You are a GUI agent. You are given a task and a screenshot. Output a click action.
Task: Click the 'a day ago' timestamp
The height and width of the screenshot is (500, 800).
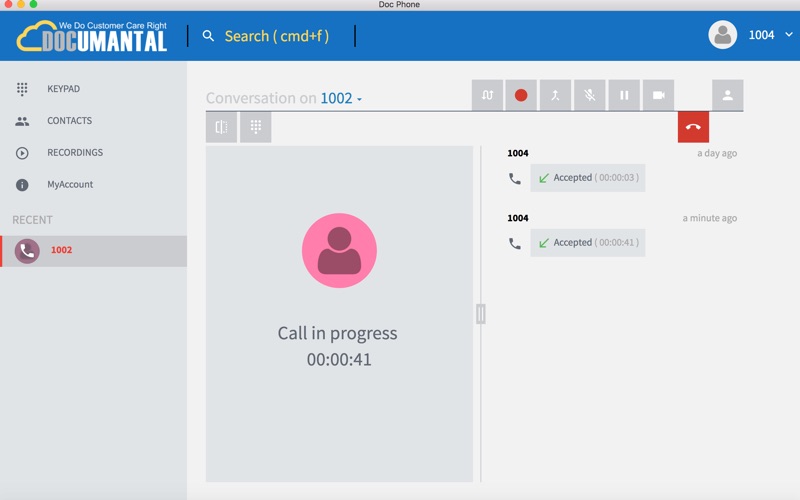click(717, 153)
